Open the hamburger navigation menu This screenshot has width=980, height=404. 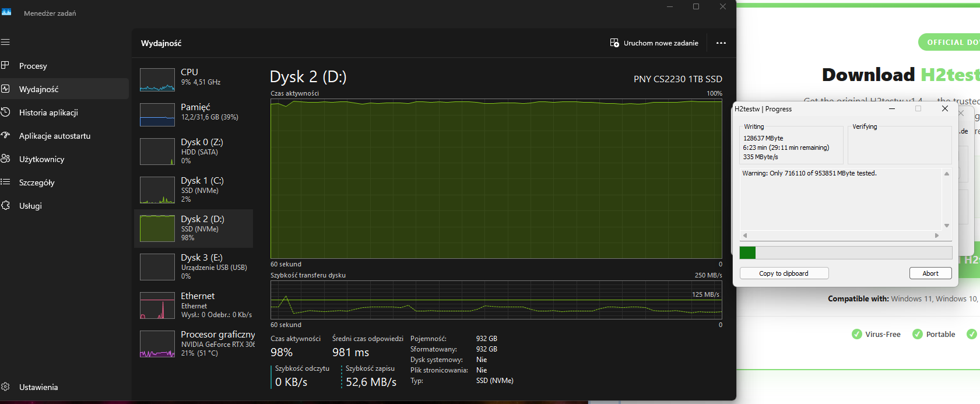click(6, 43)
